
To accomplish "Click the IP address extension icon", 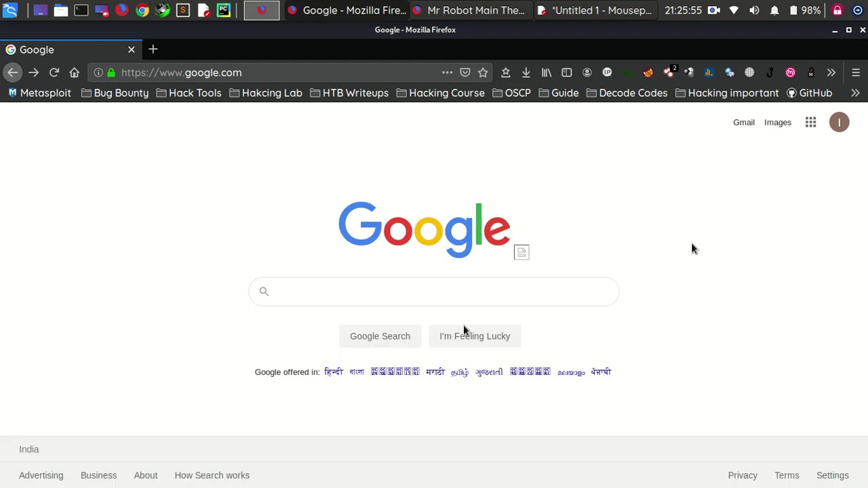I will coord(607,73).
